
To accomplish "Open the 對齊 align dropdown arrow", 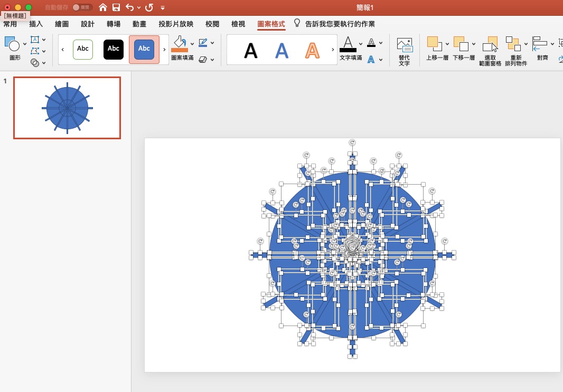I will (552, 43).
